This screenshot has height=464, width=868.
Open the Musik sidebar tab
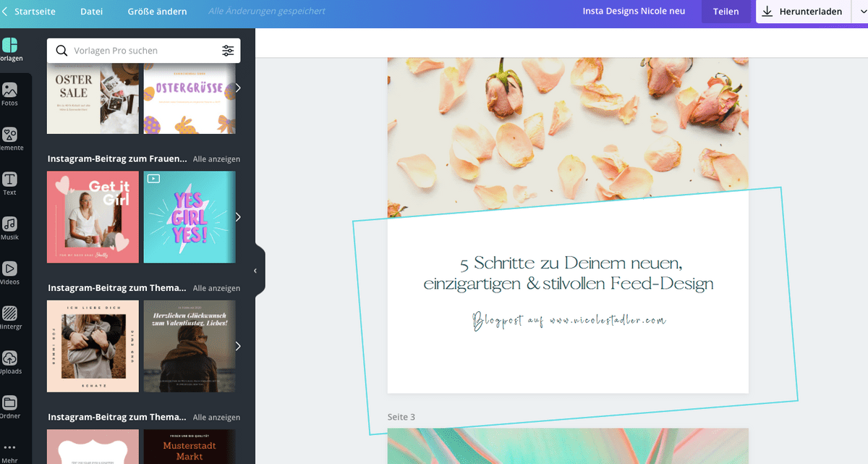tap(10, 229)
